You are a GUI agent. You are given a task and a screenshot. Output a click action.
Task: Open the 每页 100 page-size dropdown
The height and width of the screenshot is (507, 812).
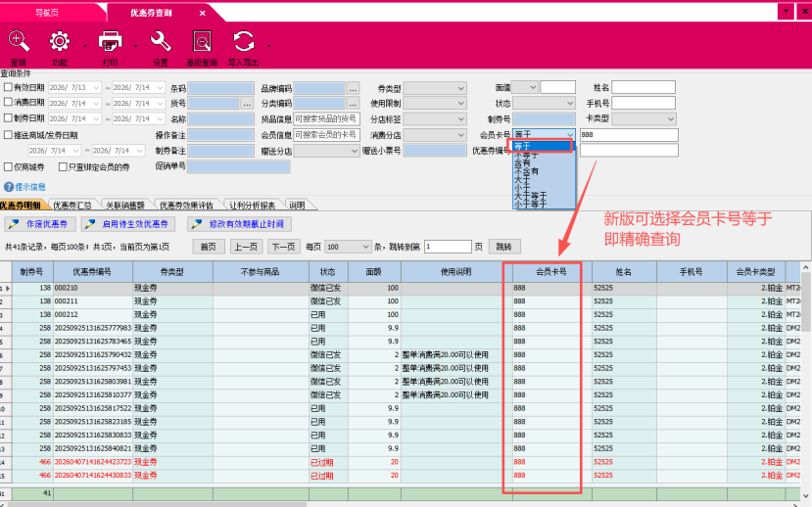point(348,247)
